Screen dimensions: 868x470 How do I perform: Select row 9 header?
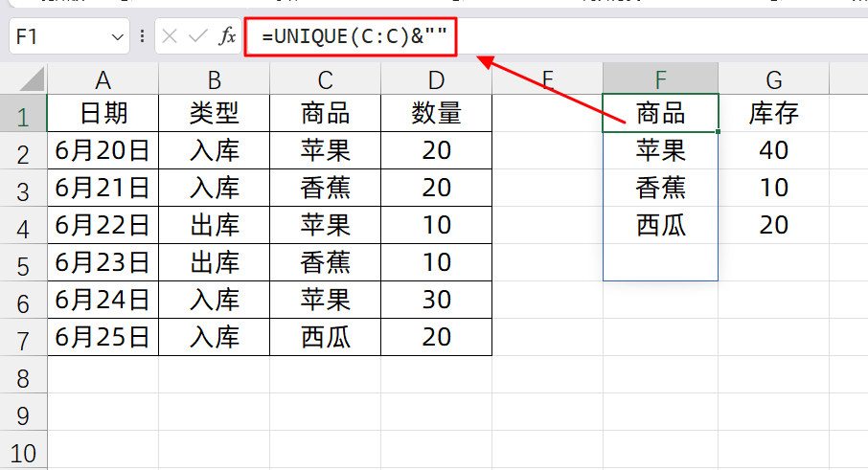[23, 413]
